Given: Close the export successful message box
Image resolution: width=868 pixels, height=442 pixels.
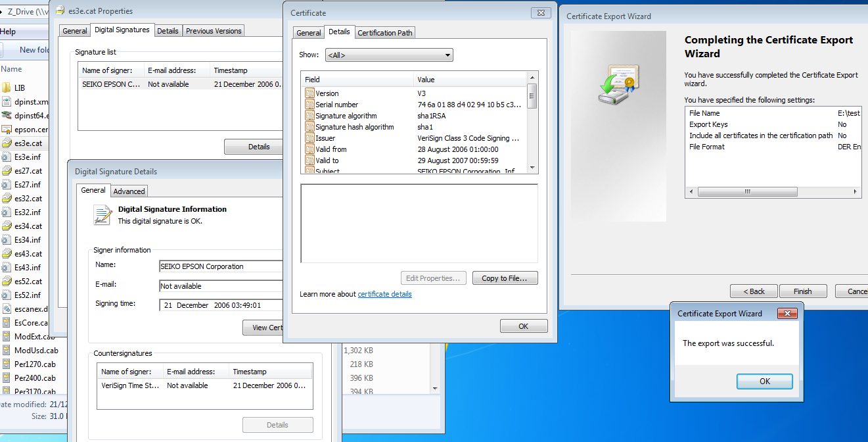Looking at the screenshot, I should tap(787, 314).
